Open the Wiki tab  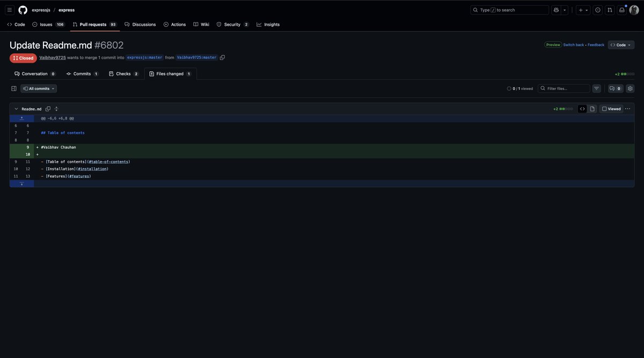click(201, 24)
